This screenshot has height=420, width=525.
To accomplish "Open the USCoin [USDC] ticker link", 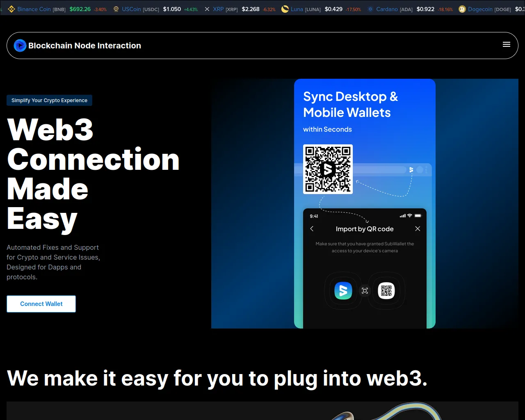I will 140,9.
